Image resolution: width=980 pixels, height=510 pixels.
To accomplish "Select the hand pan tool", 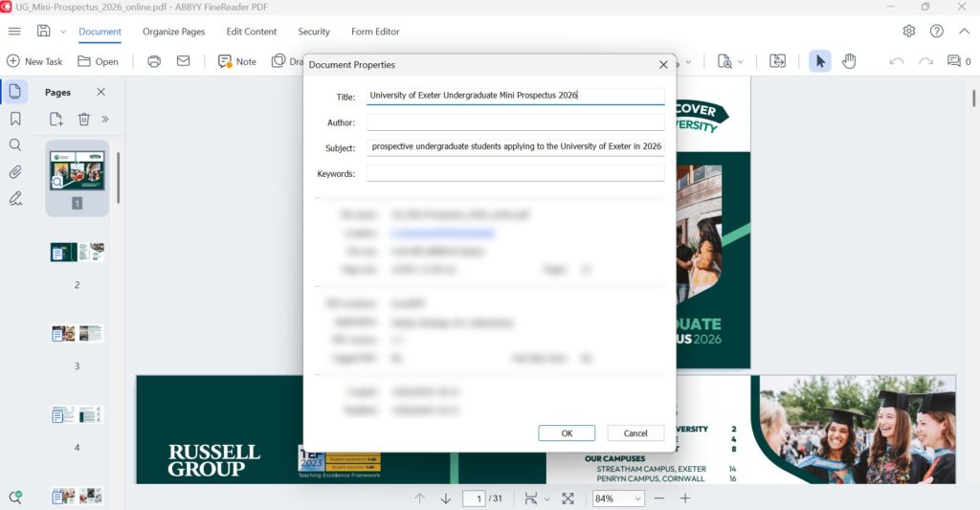I will pyautogui.click(x=849, y=61).
